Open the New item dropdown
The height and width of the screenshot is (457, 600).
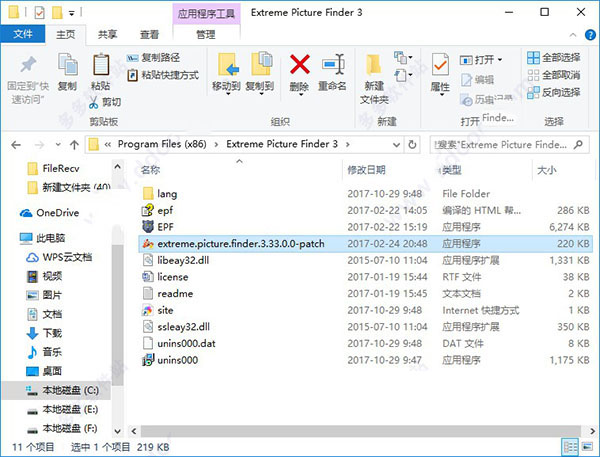coord(403,58)
